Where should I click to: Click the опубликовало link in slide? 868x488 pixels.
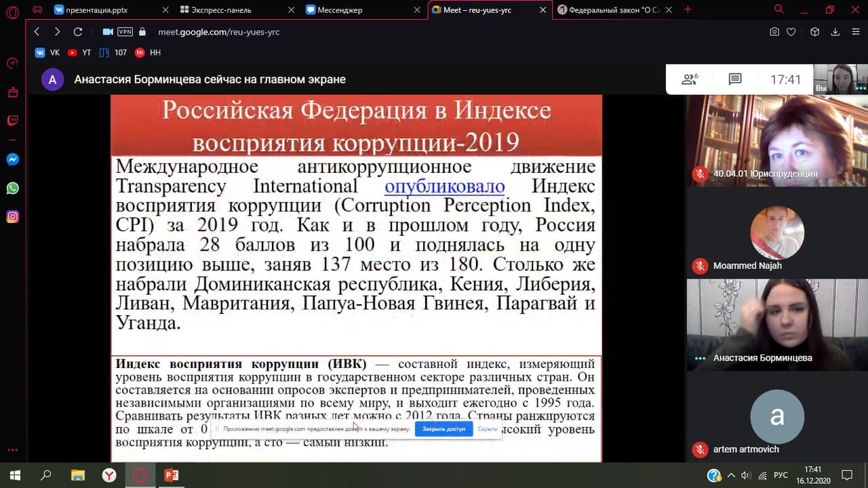(x=444, y=186)
